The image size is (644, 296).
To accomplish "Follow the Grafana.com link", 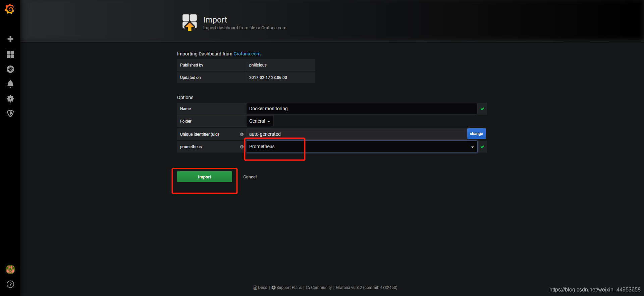I will [x=247, y=54].
